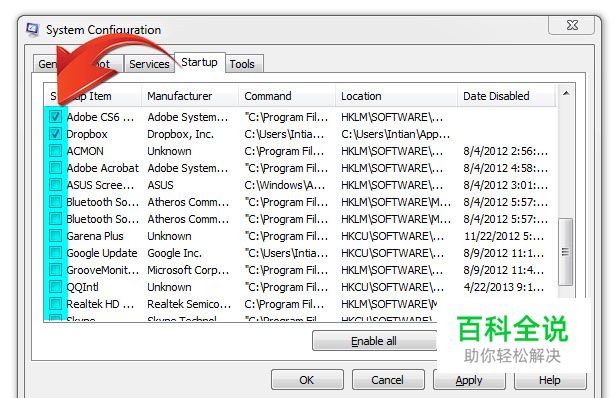616x398 pixels.
Task: Close the System Configuration window
Action: 572,25
